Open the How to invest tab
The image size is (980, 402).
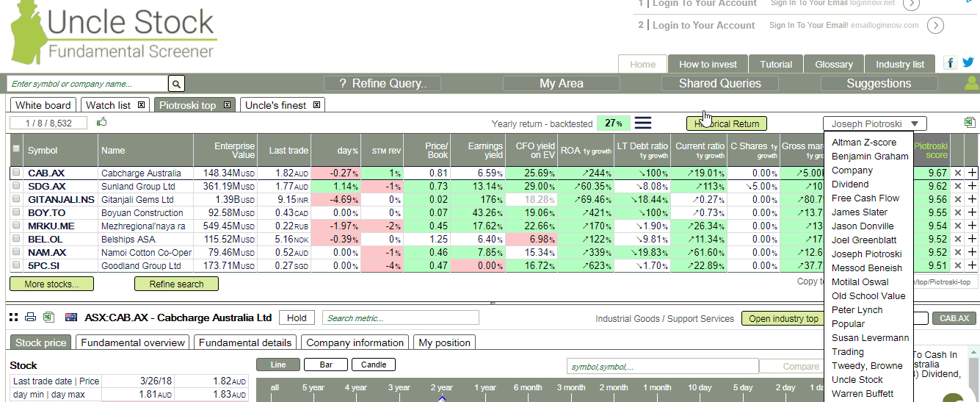(708, 64)
